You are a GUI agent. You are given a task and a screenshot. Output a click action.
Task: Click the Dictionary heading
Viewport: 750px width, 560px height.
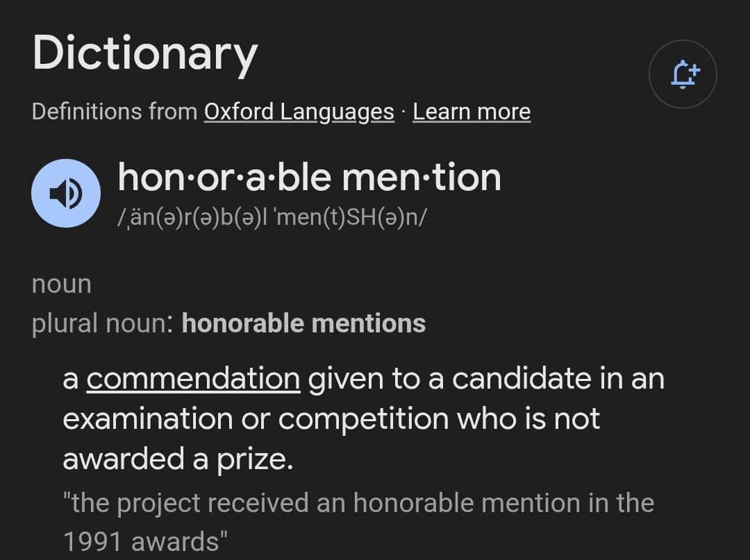(144, 53)
